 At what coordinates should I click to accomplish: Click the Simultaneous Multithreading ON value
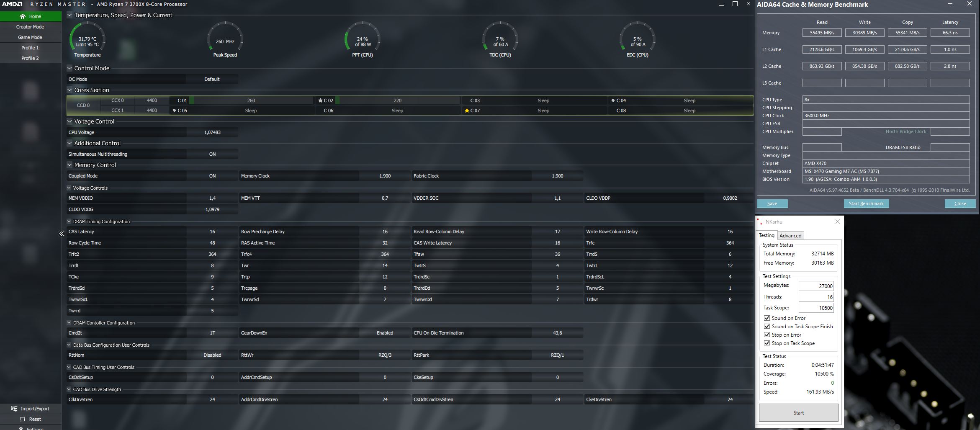click(x=212, y=154)
